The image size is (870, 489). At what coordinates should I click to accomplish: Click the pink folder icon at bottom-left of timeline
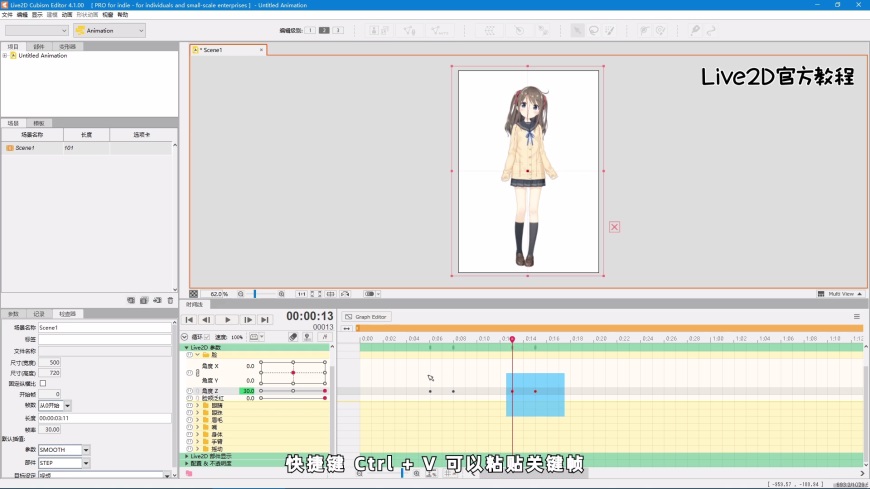[189, 473]
